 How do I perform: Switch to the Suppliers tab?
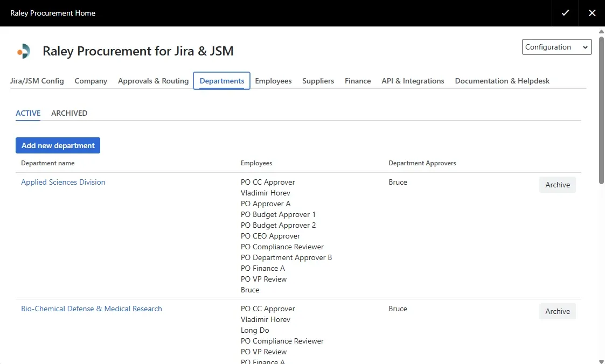(x=318, y=81)
